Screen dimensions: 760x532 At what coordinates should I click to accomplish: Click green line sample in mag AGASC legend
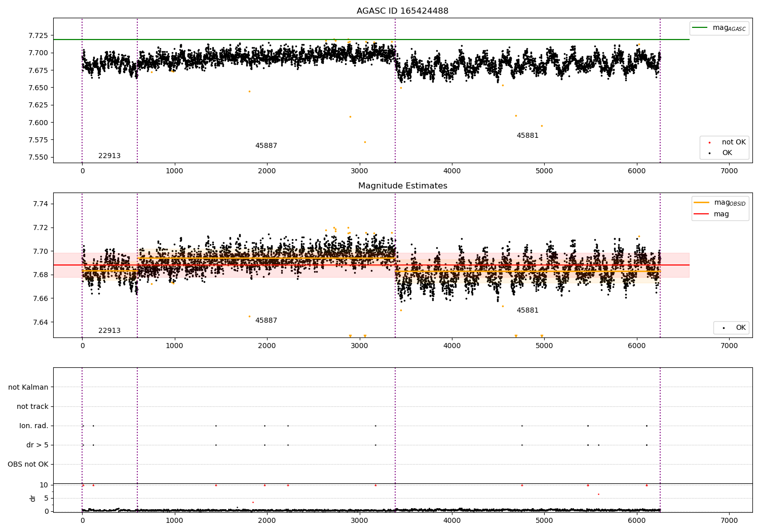pyautogui.click(x=700, y=27)
